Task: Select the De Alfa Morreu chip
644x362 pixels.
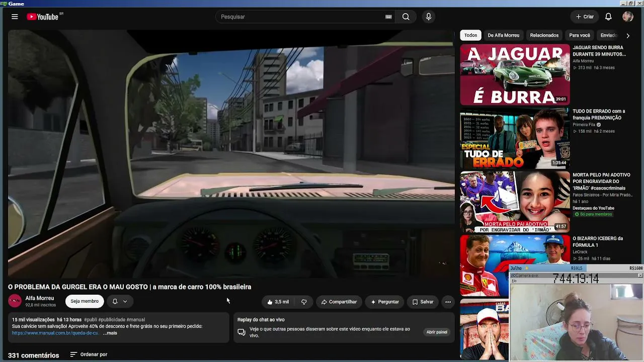Action: tap(504, 35)
